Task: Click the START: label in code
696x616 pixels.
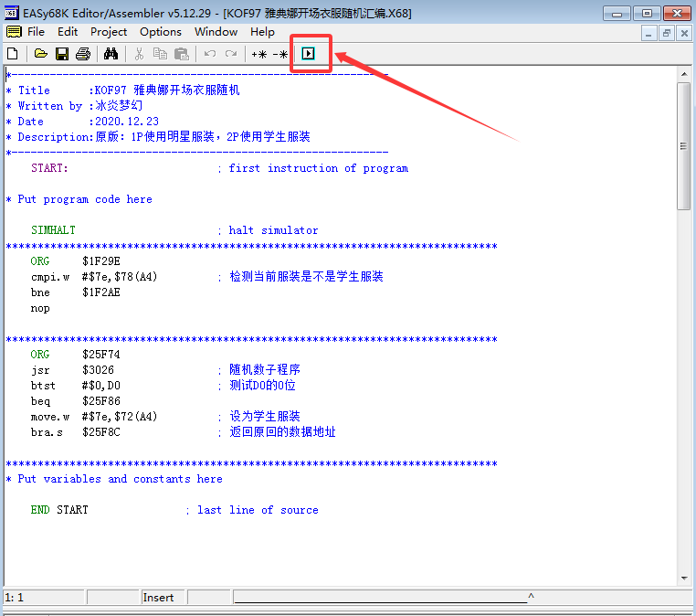Action: click(49, 168)
